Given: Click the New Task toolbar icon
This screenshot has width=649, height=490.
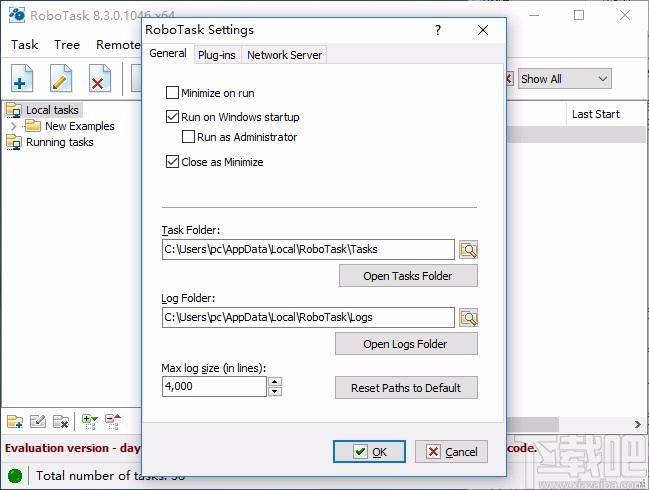Looking at the screenshot, I should [x=22, y=78].
